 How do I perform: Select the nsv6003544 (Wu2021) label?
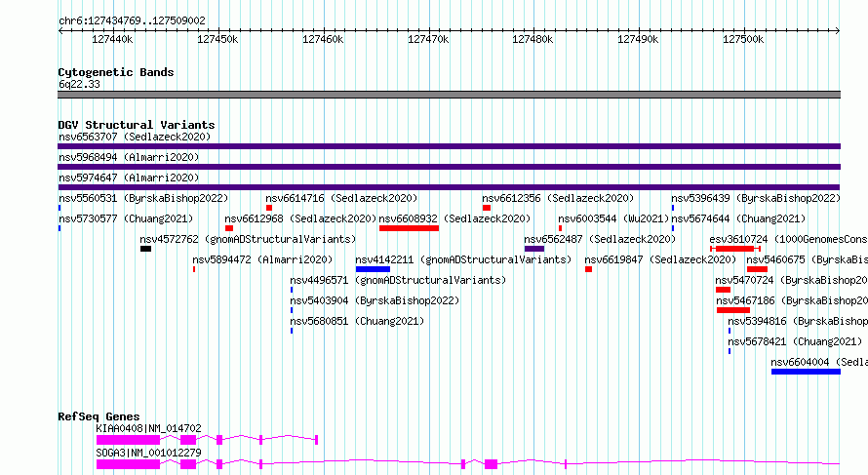click(x=613, y=218)
